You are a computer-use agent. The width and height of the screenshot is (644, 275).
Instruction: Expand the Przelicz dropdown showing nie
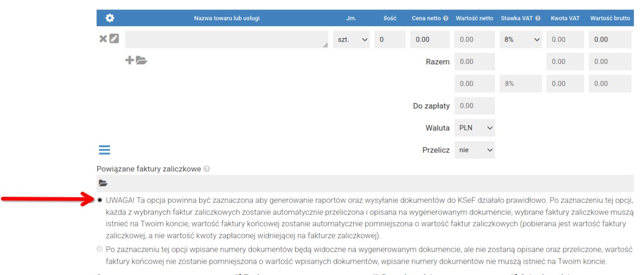point(475,150)
